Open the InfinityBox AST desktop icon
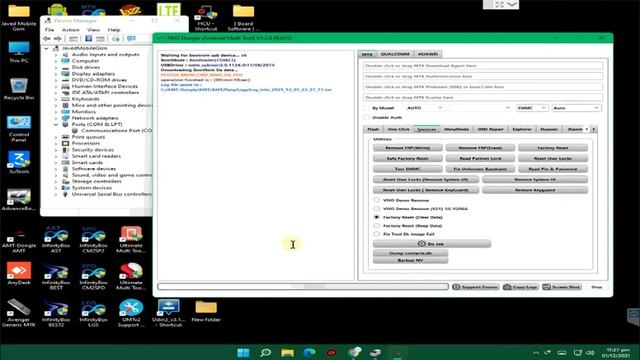 [56, 240]
